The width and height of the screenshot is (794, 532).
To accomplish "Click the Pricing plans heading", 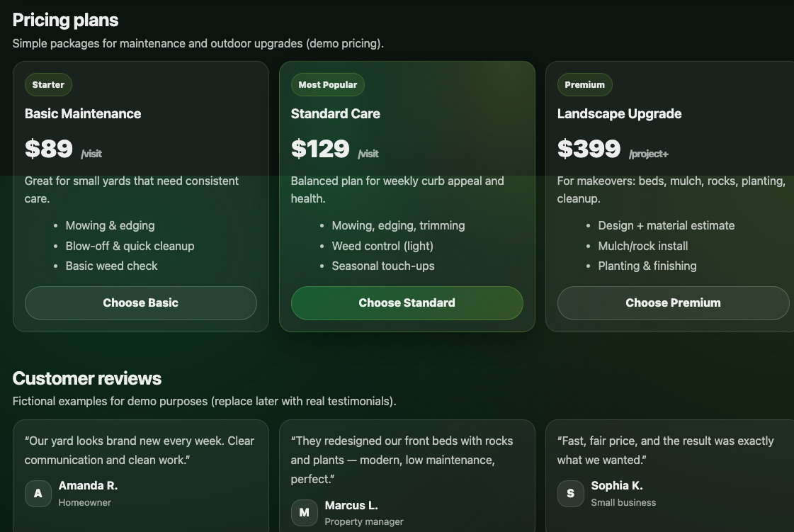I will [x=65, y=20].
